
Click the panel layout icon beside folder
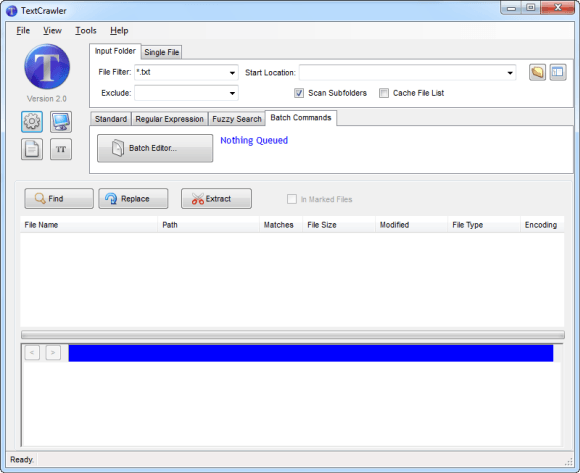[558, 72]
